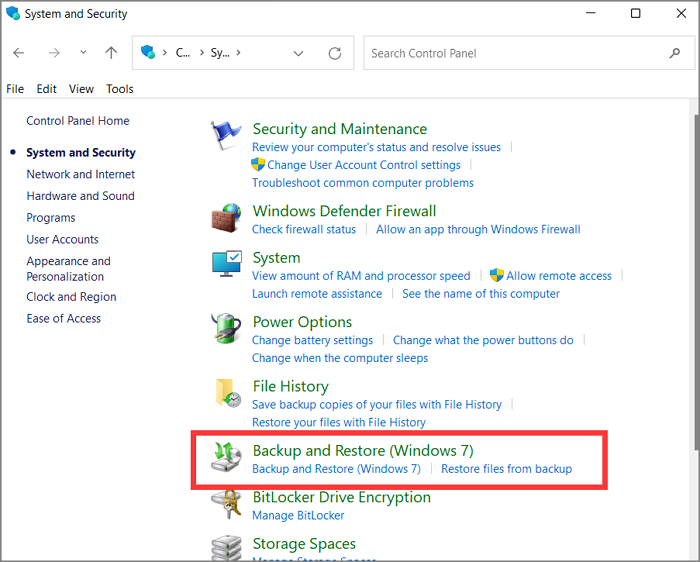The image size is (700, 562).
Task: Select System and Security in sidebar
Action: click(81, 153)
